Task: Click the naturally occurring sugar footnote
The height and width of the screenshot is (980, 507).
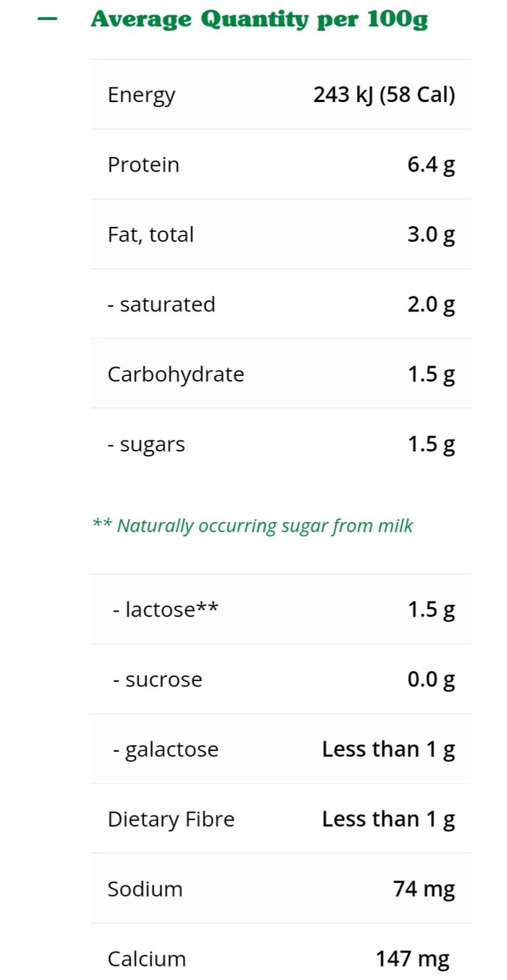Action: click(x=253, y=526)
